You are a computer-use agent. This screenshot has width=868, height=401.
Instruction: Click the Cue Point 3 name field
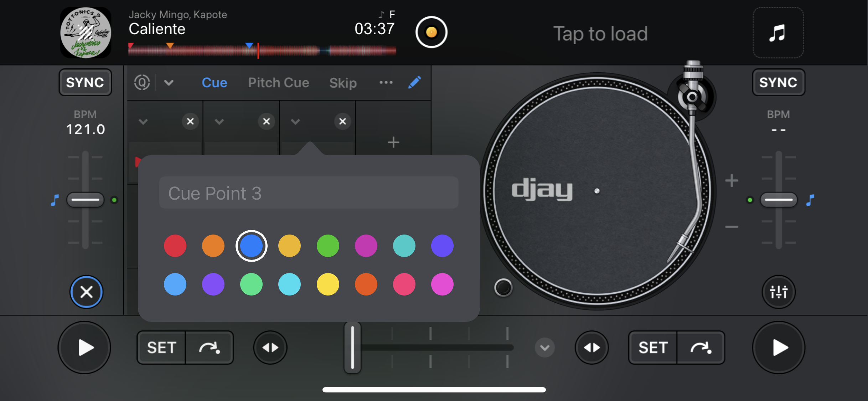pos(309,193)
